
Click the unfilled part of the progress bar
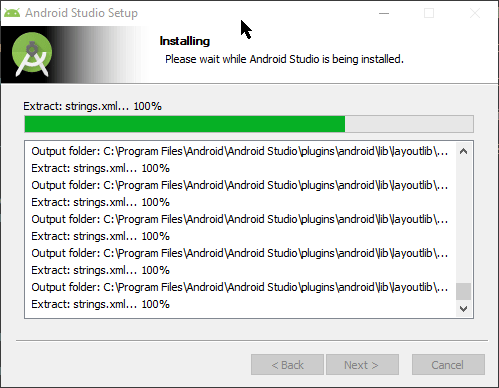click(x=409, y=124)
